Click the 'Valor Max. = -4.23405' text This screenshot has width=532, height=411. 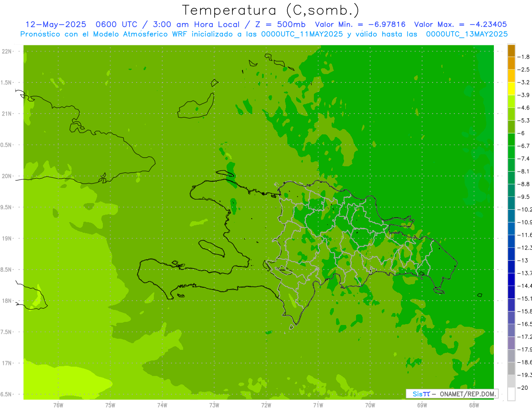[460, 24]
